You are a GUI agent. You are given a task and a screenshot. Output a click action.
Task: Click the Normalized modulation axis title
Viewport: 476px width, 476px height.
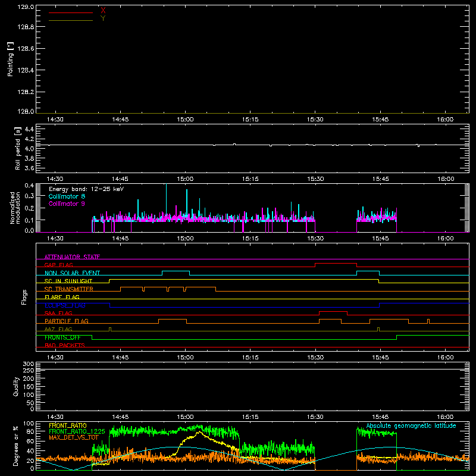[14, 208]
